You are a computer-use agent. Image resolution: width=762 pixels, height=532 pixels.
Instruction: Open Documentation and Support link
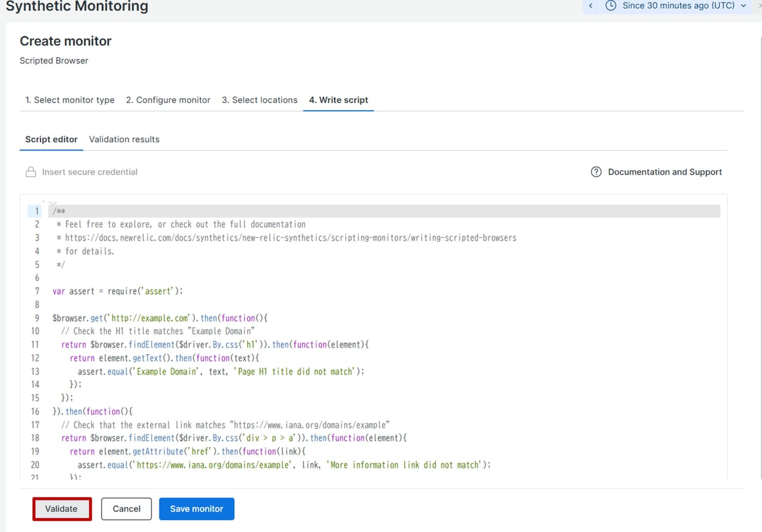664,172
